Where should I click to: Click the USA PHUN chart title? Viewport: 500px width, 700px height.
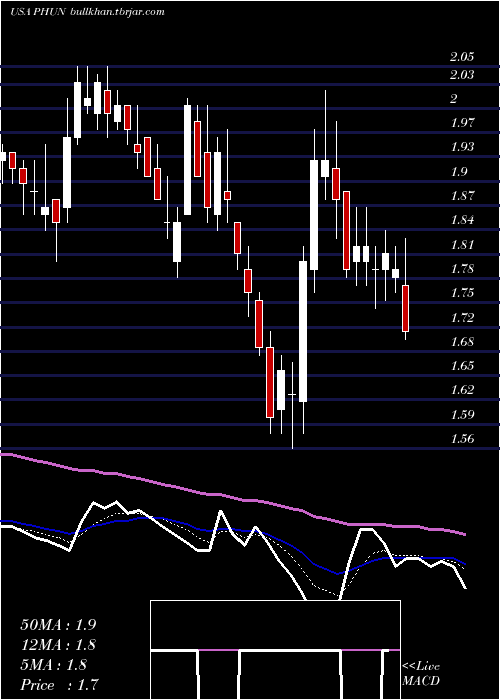pyautogui.click(x=87, y=12)
